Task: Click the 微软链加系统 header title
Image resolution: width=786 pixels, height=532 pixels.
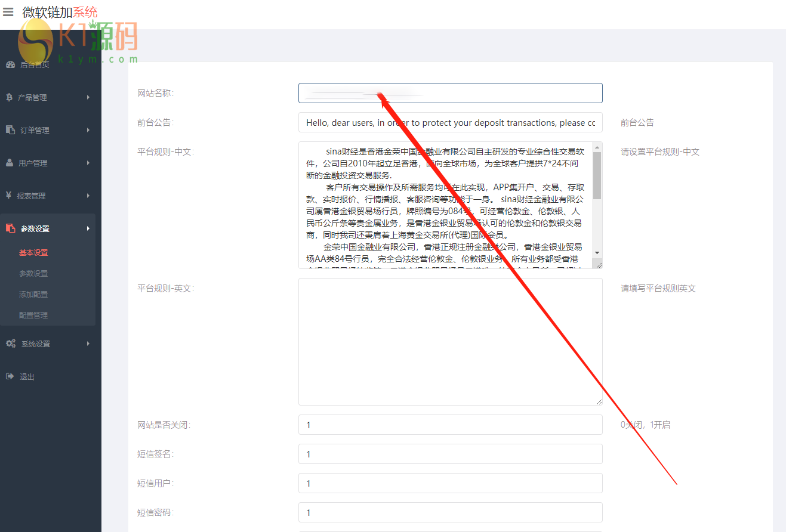Action: pos(60,12)
